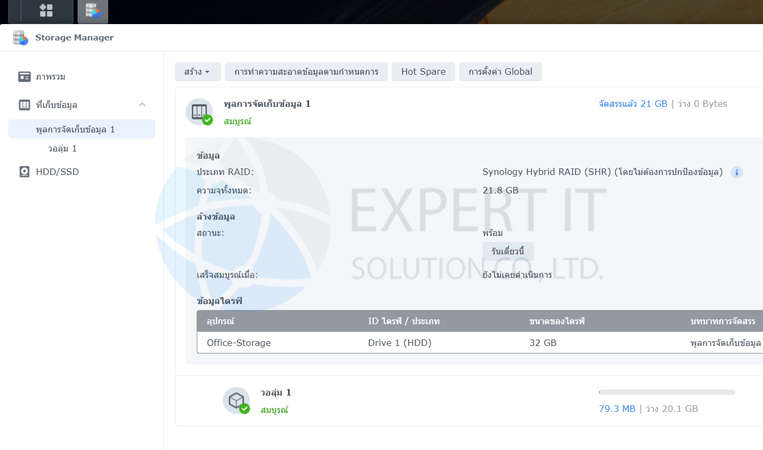Select the Office-Storage device cell
This screenshot has height=450, width=763.
(x=239, y=343)
